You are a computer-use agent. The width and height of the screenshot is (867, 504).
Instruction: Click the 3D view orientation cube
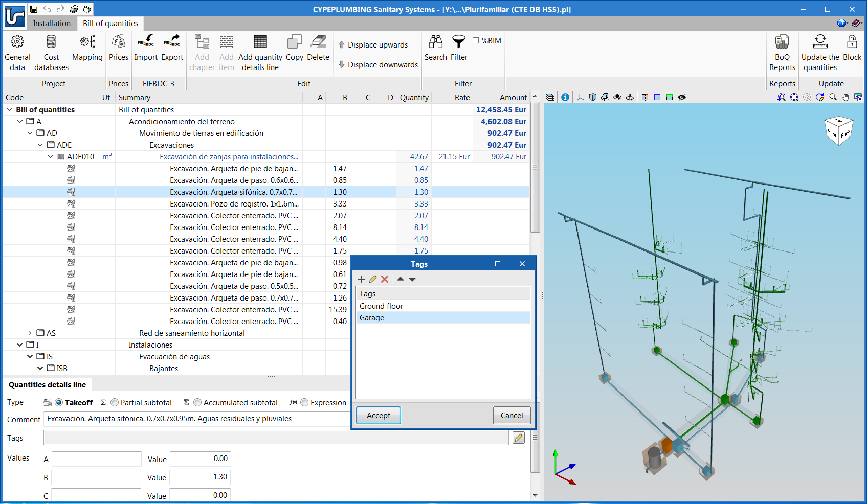[x=838, y=131]
